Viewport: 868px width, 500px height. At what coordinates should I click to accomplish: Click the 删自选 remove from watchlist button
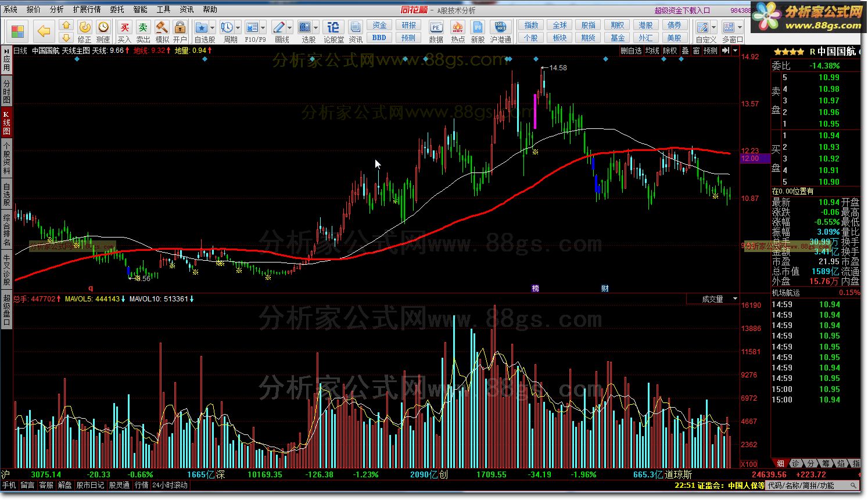tap(631, 51)
